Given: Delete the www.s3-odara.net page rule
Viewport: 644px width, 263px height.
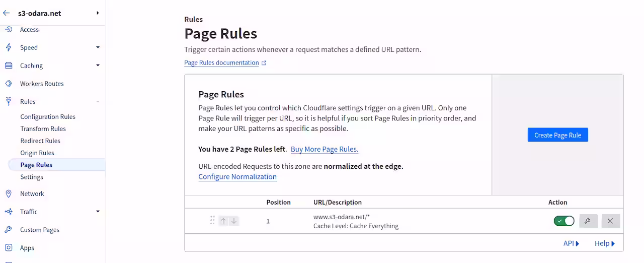Looking at the screenshot, I should pos(610,221).
